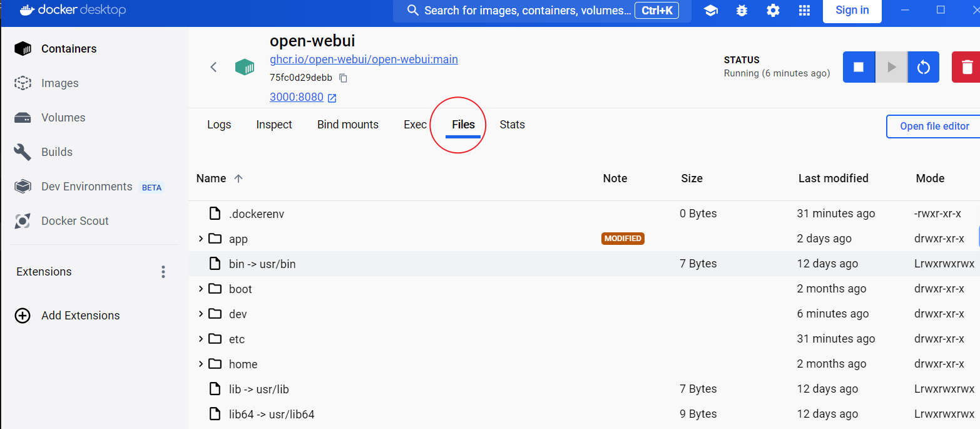Select the Files tab
Screen dimensions: 980x429
(x=463, y=125)
